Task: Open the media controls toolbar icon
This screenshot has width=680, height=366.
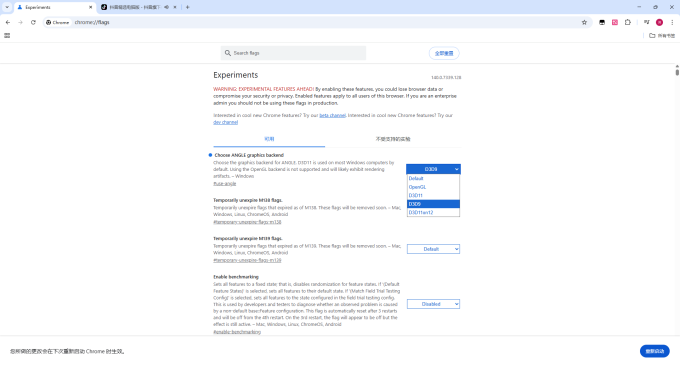Action: [647, 22]
